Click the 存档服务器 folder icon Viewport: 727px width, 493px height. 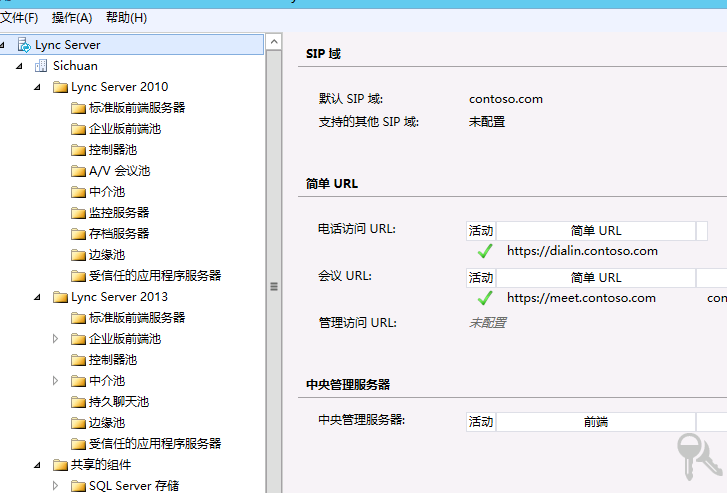tap(78, 234)
